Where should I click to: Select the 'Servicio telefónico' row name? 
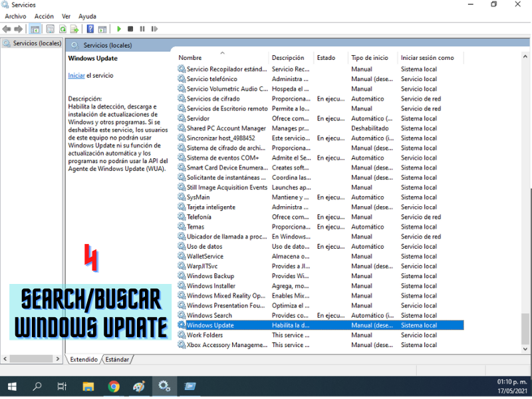211,79
